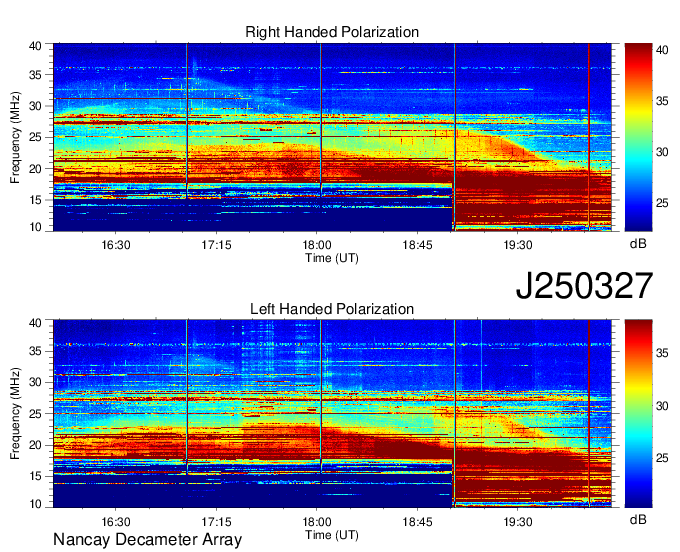The height and width of the screenshot is (552, 680).
Task: Click the 30 dB value on Left Handed color scale
Action: coord(662,406)
